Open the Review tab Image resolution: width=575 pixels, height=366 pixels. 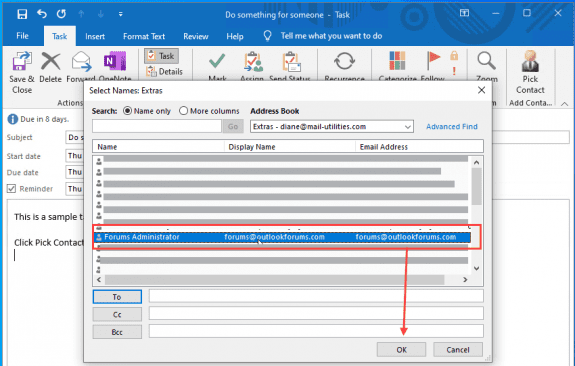point(196,36)
